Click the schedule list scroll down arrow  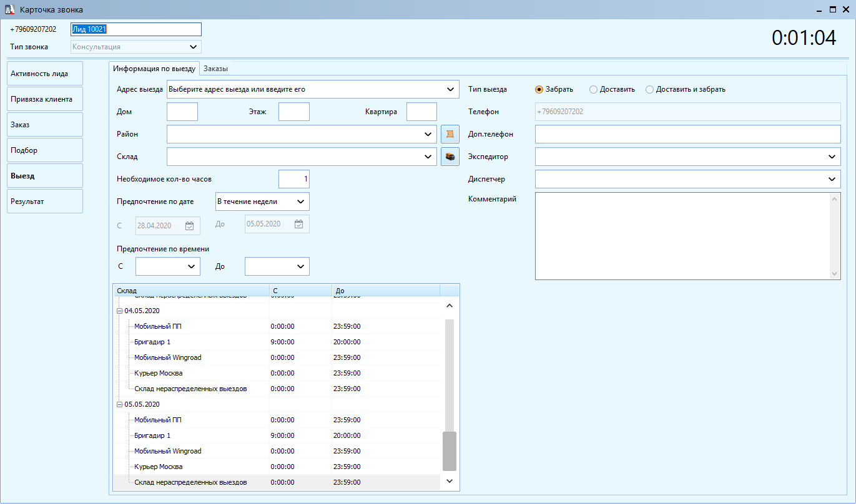(450, 481)
